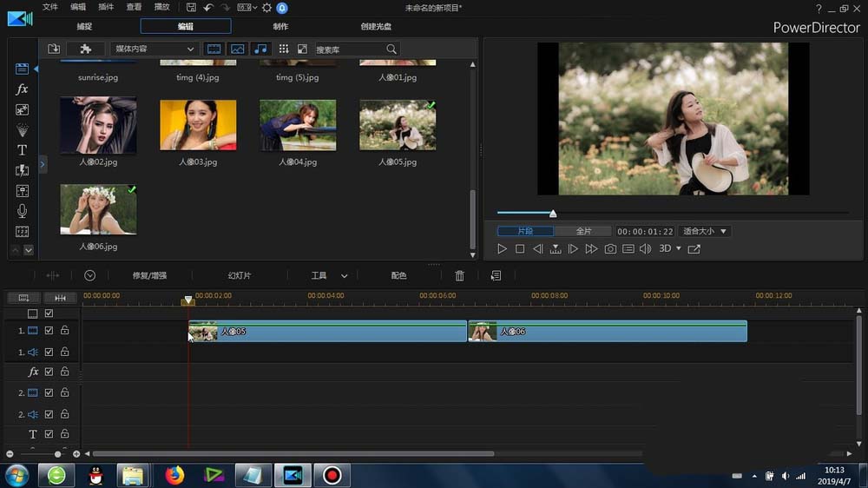Toggle lock on audio track 1
Screen dimensions: 868x488
coord(64,352)
